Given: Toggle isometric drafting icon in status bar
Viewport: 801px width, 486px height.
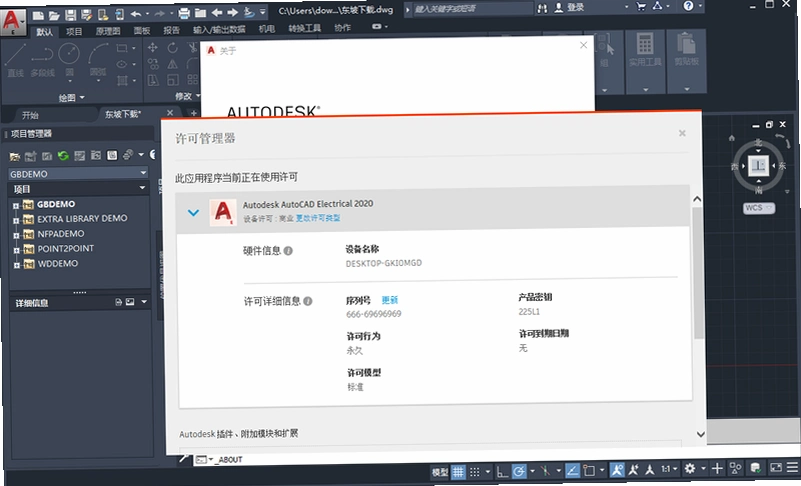Looking at the screenshot, I should (x=546, y=471).
